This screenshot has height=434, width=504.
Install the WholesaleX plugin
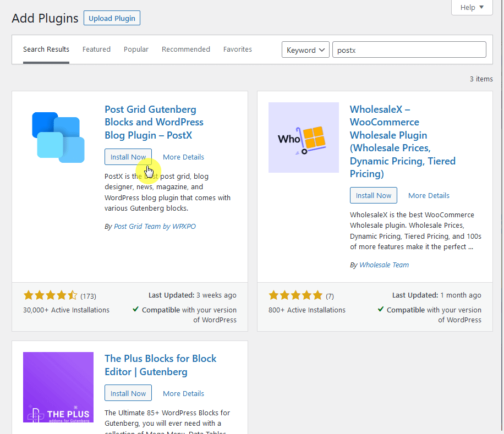pos(373,195)
